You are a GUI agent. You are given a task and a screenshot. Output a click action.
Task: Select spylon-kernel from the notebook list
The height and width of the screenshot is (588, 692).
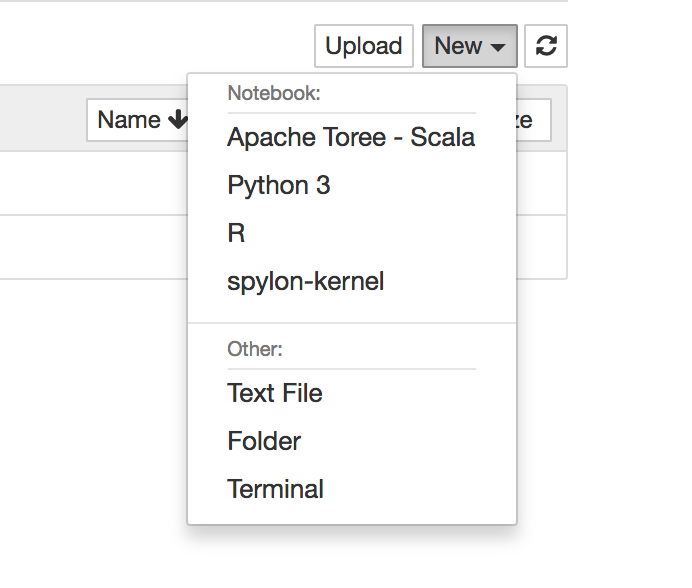pyautogui.click(x=305, y=281)
